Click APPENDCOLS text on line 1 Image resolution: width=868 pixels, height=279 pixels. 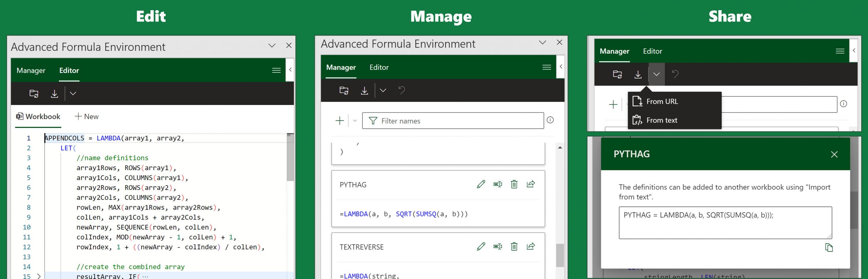click(64, 138)
